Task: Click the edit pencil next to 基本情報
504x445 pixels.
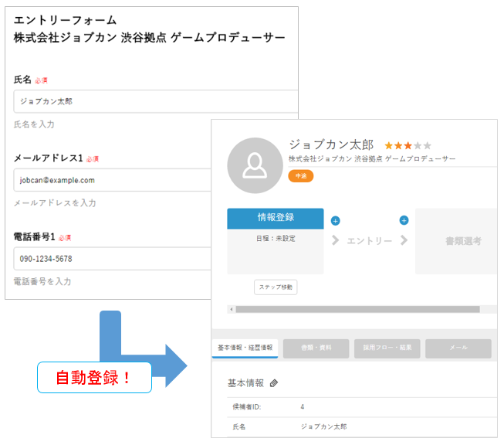Action: pyautogui.click(x=273, y=383)
